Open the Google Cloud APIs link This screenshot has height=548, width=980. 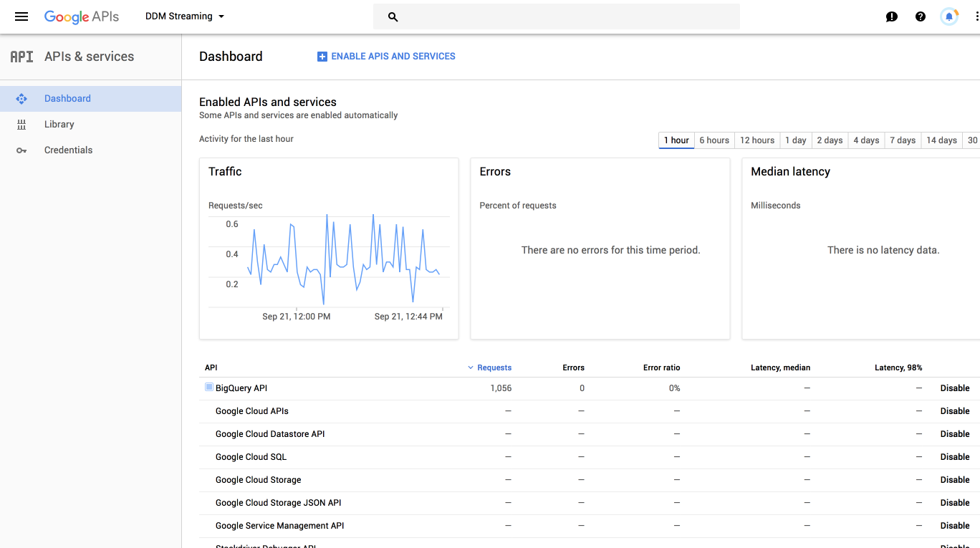click(x=252, y=411)
